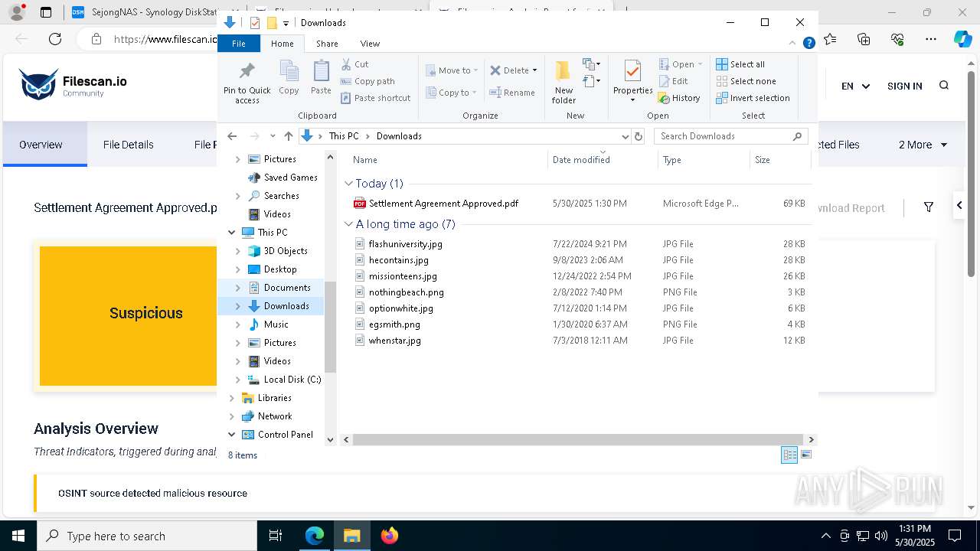Viewport: 980px width, 551px height.
Task: Open the EN language dropdown
Action: (x=855, y=86)
